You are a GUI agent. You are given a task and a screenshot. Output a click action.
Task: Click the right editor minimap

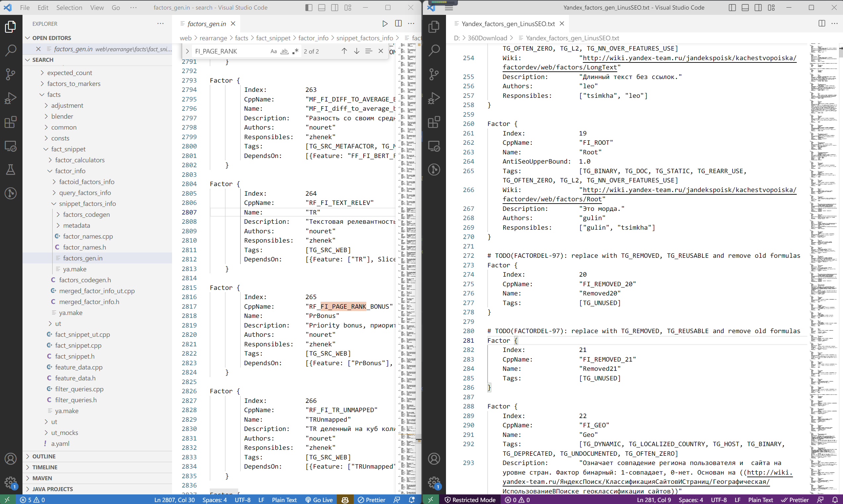tap(823, 238)
